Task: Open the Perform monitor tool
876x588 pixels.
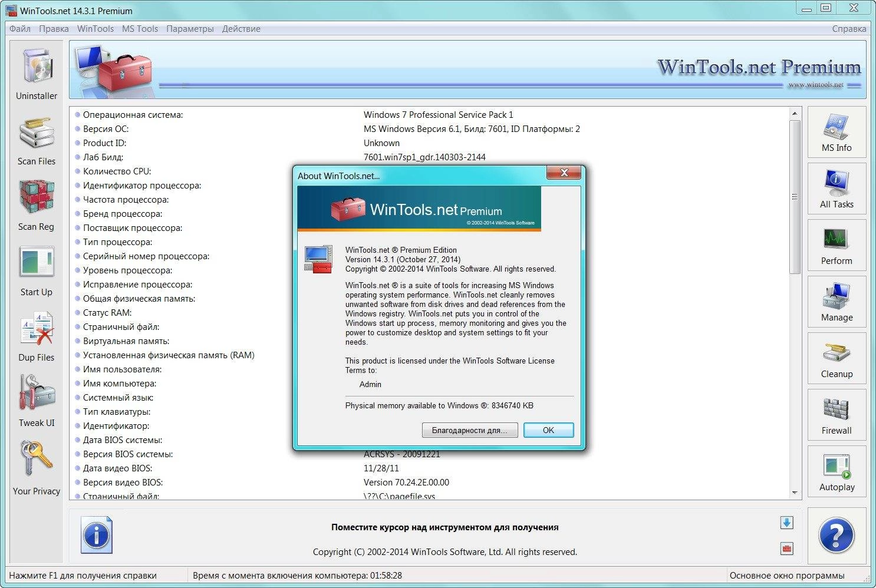Action: [x=837, y=245]
